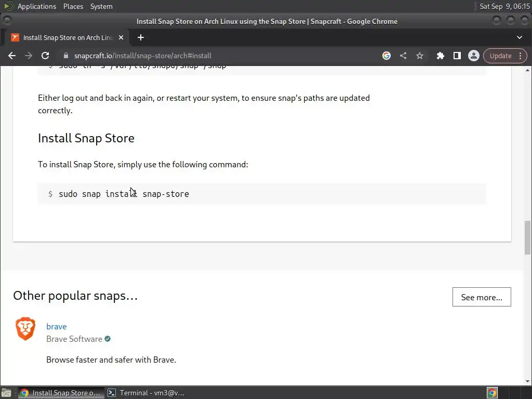Reload the Snapcraft page
Image resolution: width=532 pixels, height=399 pixels.
pos(45,56)
